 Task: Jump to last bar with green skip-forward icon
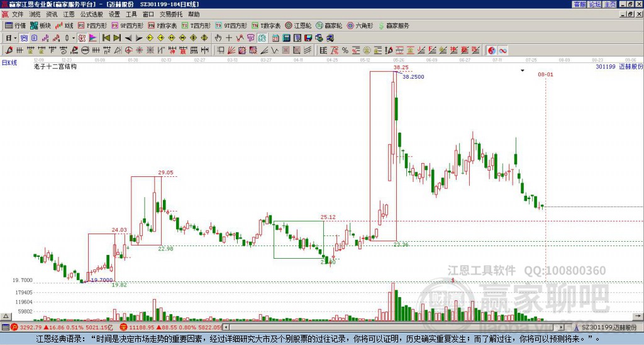click(x=117, y=38)
